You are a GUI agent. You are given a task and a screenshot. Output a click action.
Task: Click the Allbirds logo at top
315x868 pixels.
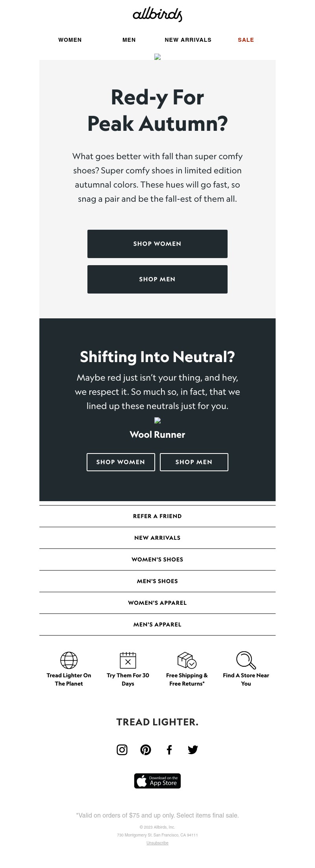[157, 15]
